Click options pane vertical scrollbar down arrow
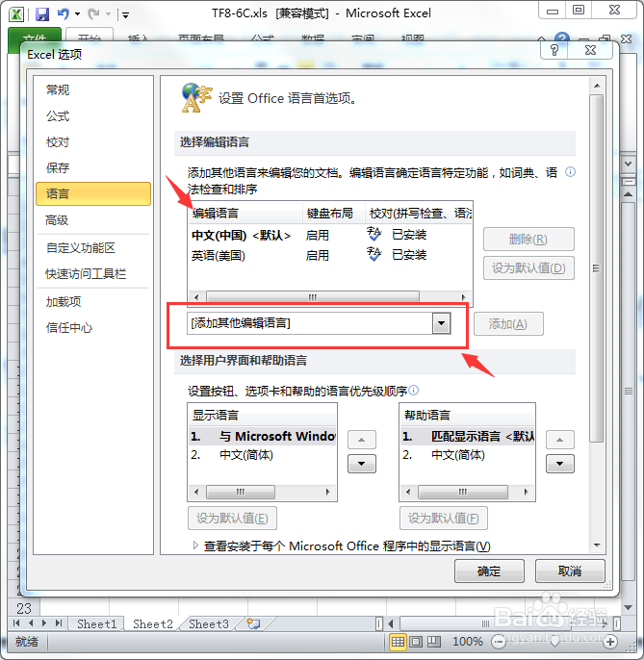The image size is (644, 660). click(x=597, y=546)
